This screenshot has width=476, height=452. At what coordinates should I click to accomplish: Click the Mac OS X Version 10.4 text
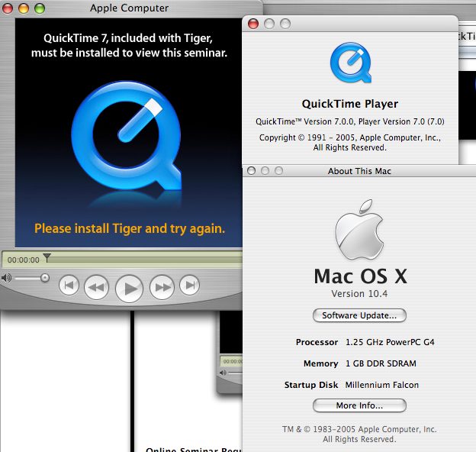[359, 294]
